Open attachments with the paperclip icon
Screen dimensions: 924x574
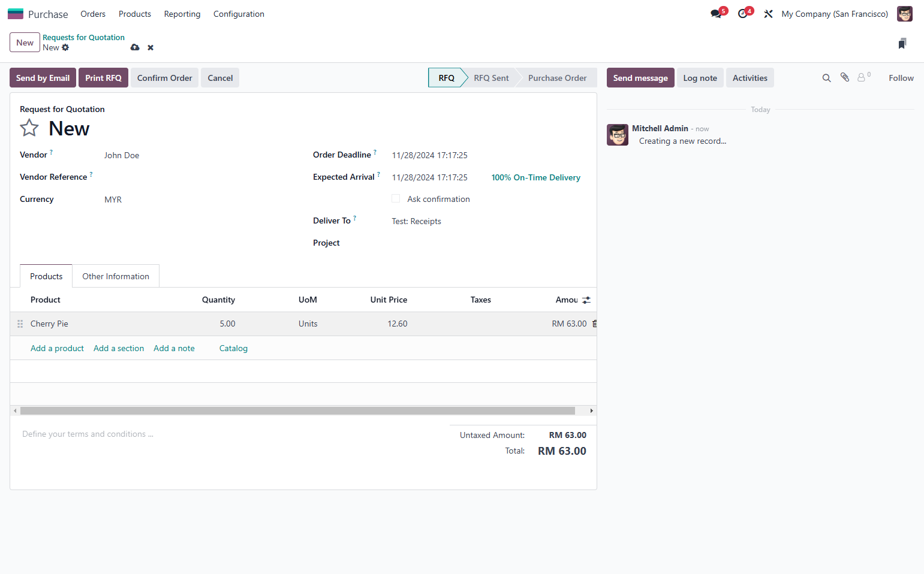pyautogui.click(x=845, y=77)
